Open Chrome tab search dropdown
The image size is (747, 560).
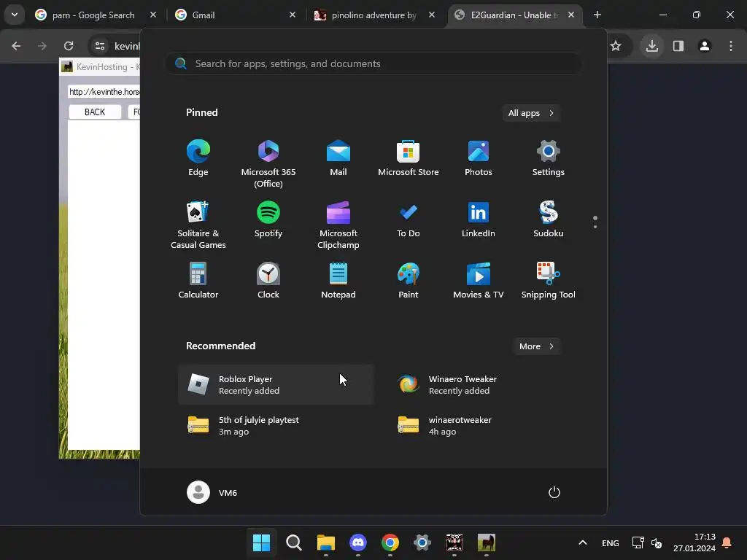pos(15,15)
